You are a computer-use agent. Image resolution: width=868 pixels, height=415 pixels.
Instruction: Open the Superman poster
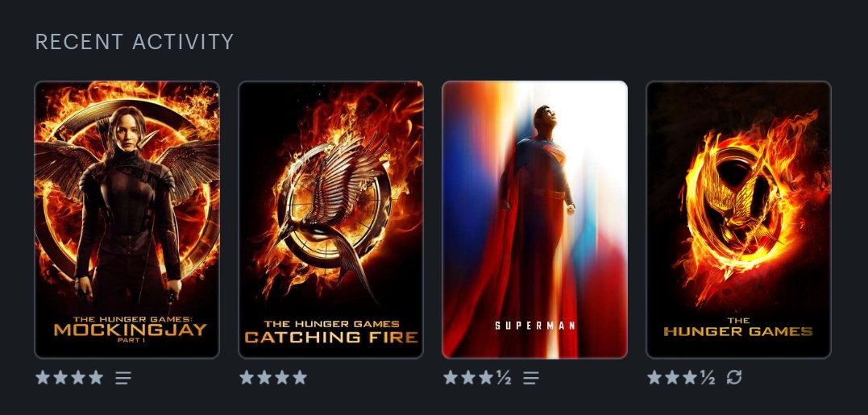[535, 220]
